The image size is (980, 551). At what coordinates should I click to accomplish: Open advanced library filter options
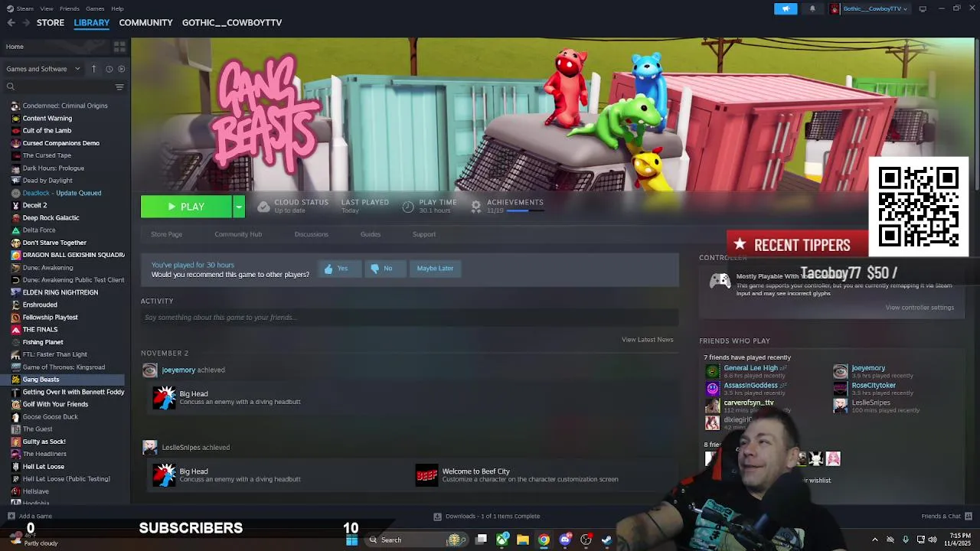pos(119,87)
